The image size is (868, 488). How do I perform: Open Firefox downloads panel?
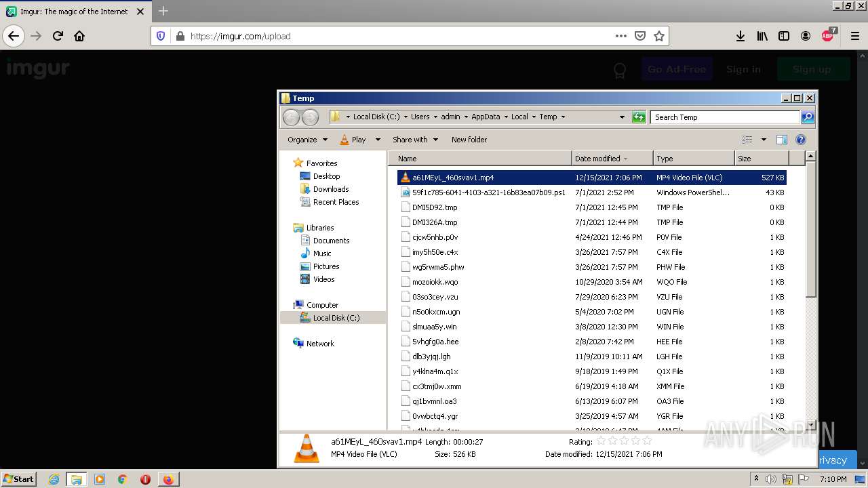[741, 36]
